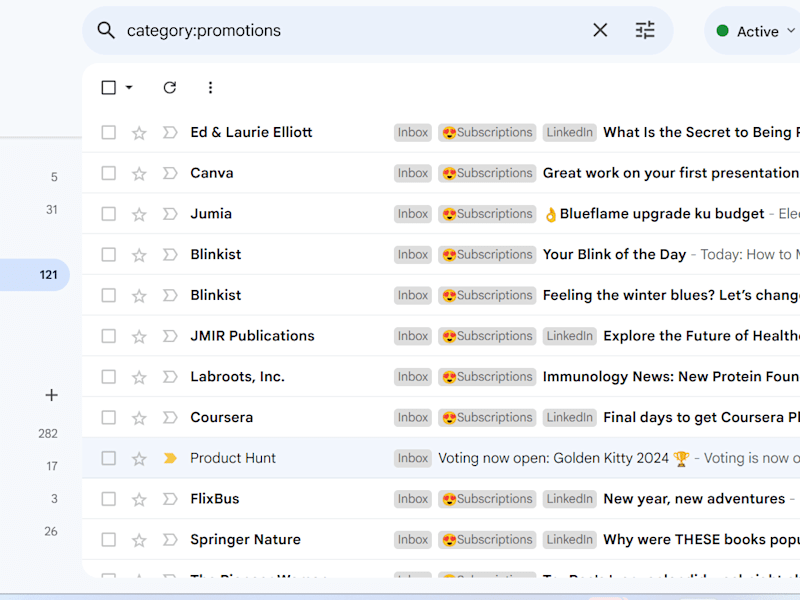Click sender name Ed & Laurie Elliott

point(251,133)
